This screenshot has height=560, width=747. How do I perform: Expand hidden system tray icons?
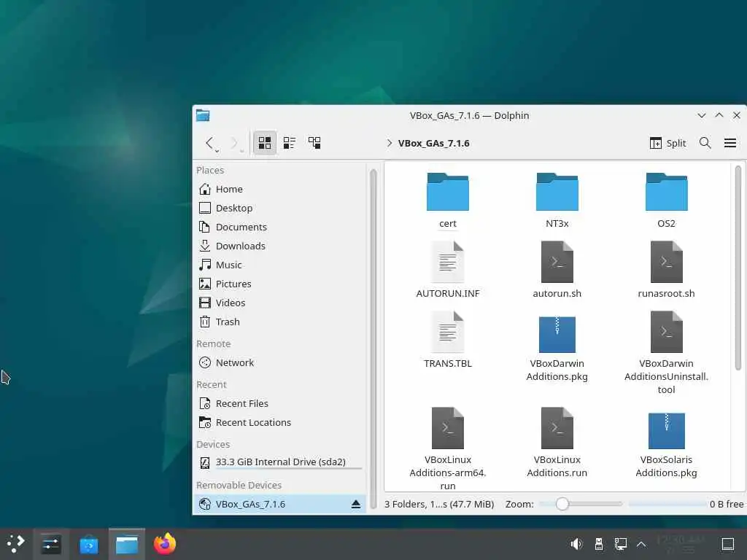[641, 544]
